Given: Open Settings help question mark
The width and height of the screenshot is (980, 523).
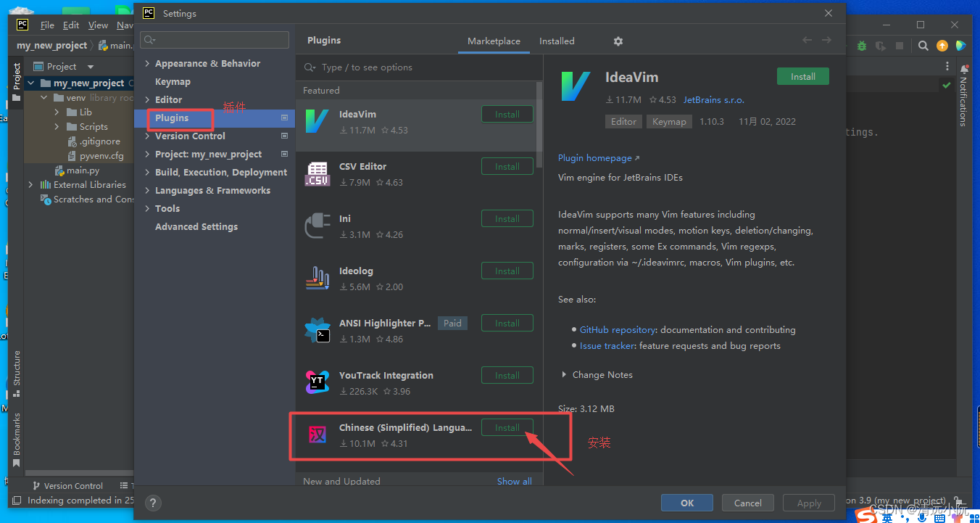Looking at the screenshot, I should (153, 503).
